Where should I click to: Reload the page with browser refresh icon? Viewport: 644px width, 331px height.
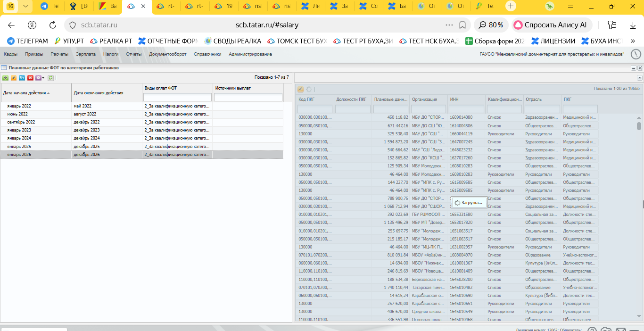coord(53,25)
